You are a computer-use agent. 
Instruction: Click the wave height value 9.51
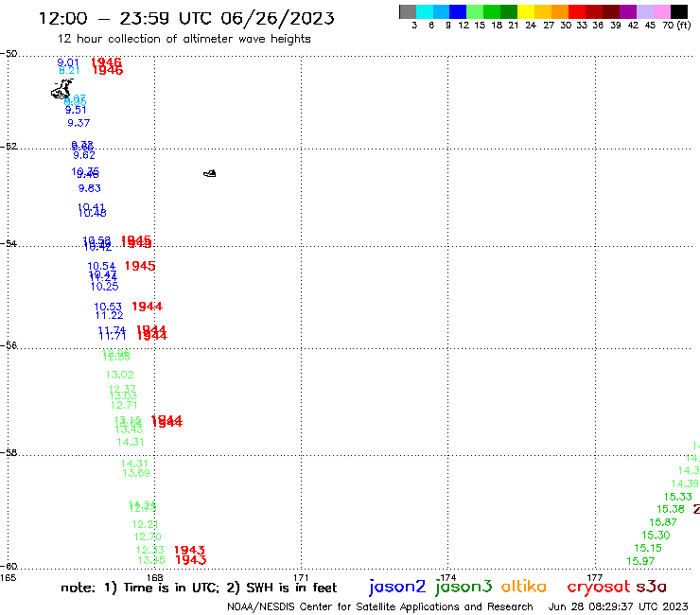[x=76, y=110]
